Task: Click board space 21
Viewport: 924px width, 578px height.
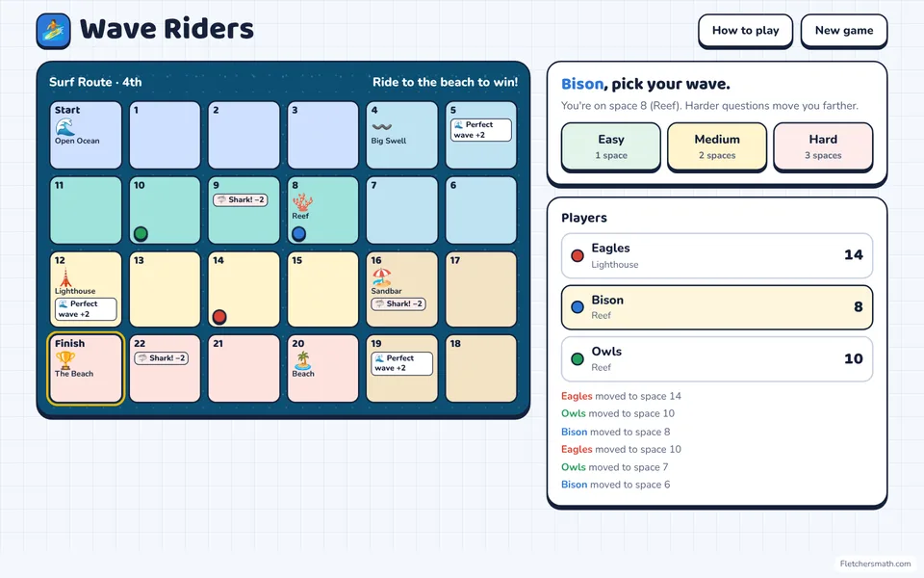Action: [244, 369]
